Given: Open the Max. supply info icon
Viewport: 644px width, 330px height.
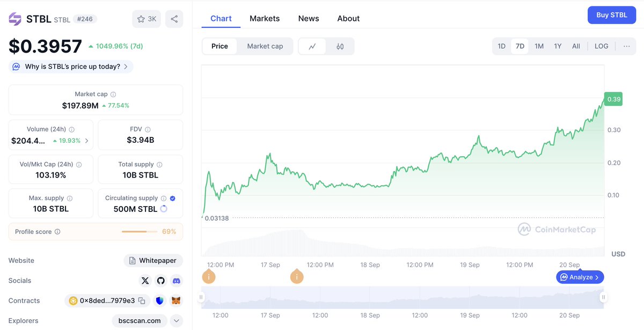Looking at the screenshot, I should pyautogui.click(x=70, y=199).
